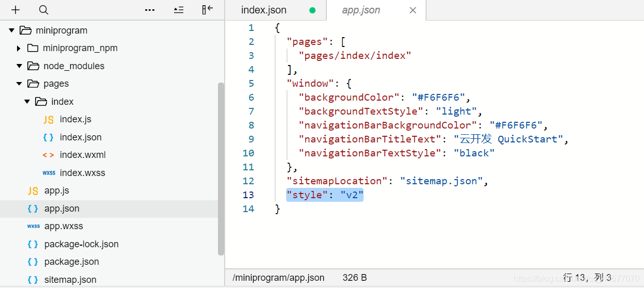Click the "navigationBarBackgroundColor" key
The height and width of the screenshot is (288, 644).
[x=388, y=125]
